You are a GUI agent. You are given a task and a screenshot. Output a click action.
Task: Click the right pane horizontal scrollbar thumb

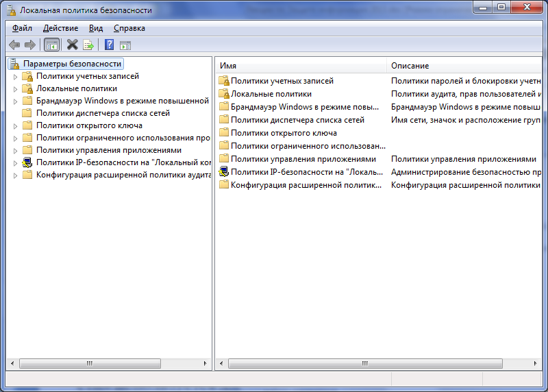[365, 363]
